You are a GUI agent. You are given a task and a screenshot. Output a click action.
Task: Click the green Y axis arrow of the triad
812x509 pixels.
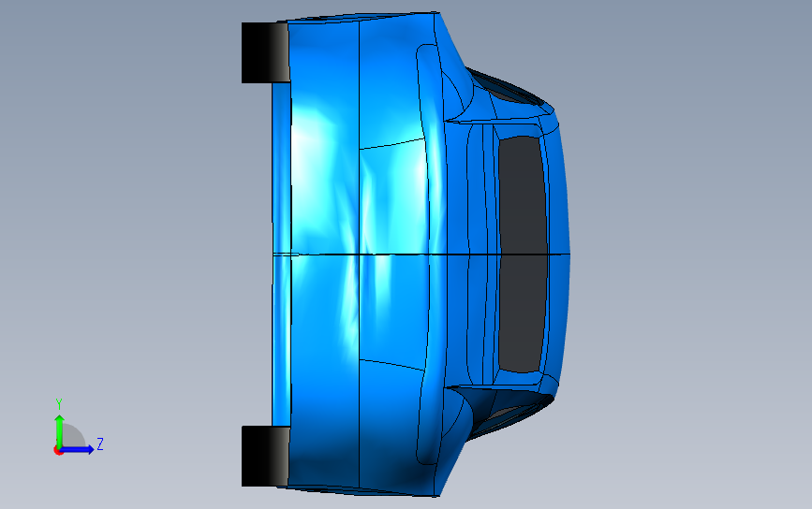coord(59,430)
